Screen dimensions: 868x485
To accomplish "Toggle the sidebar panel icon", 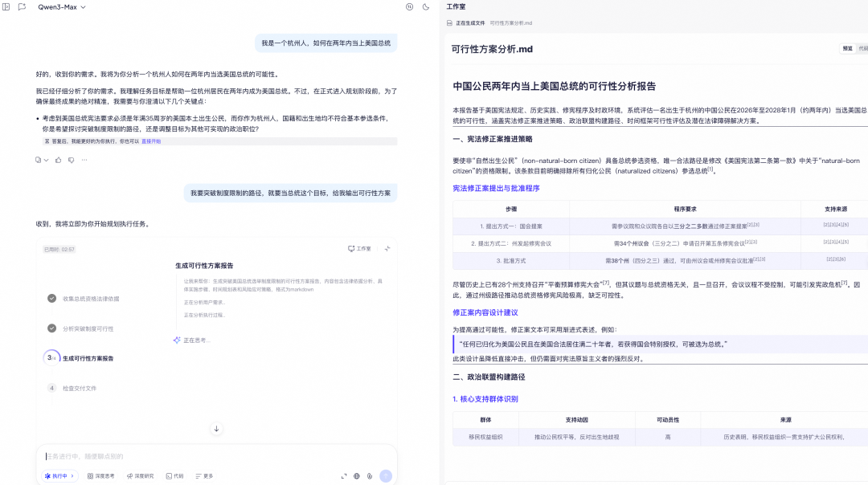I will 6,7.
